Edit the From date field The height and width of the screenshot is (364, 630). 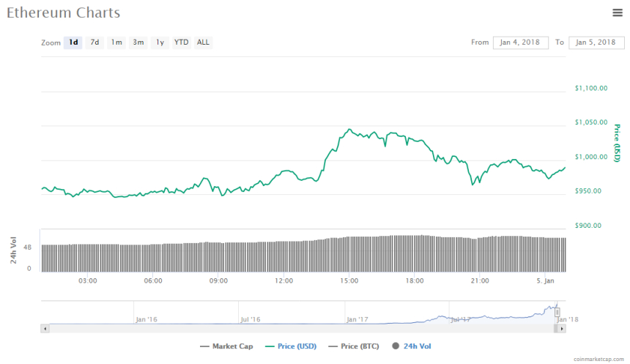[520, 42]
